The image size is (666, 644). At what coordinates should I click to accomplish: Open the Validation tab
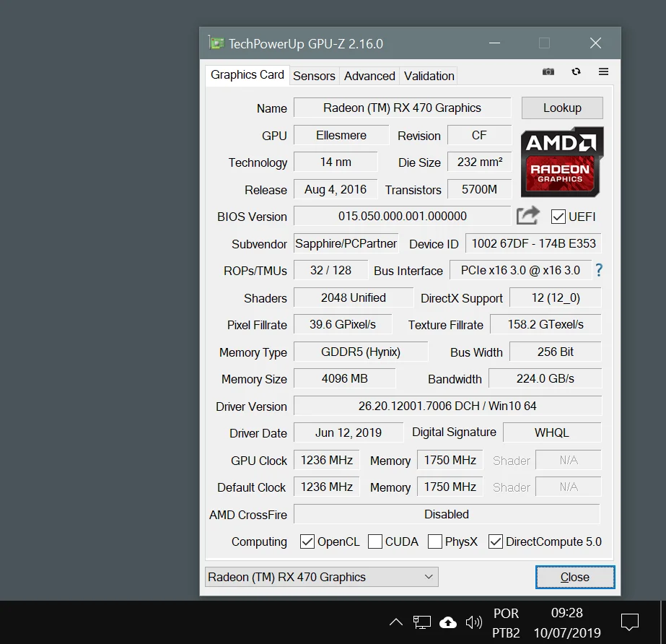429,76
